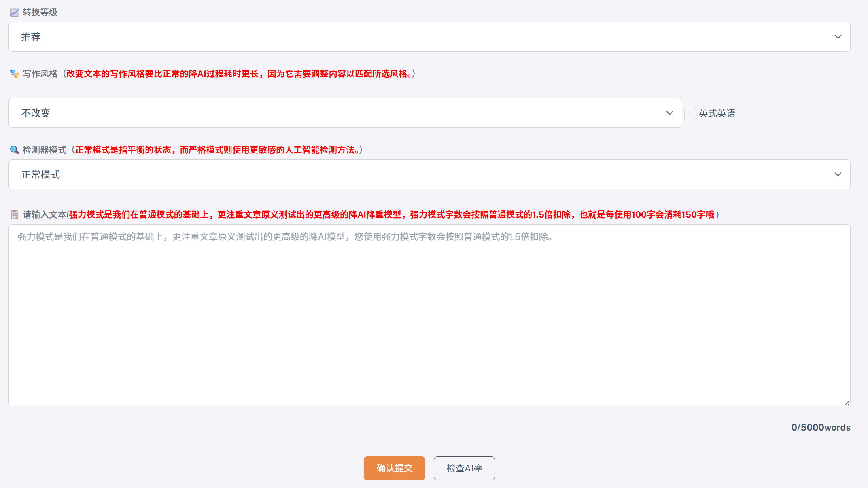Click the magnifier icon beside 检测器模式

pyautogui.click(x=14, y=149)
